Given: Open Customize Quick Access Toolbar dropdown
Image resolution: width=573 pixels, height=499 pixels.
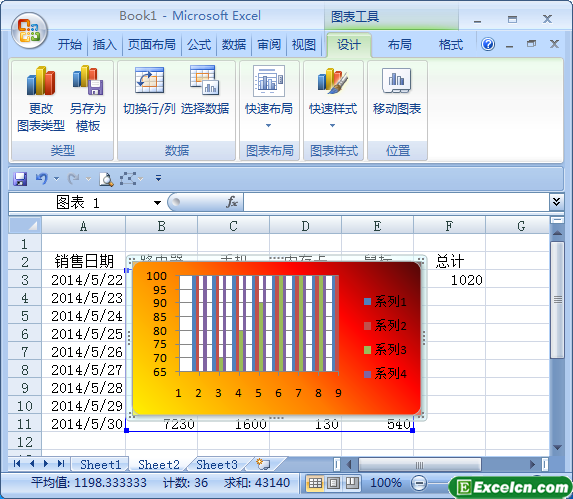Looking at the screenshot, I should (158, 178).
